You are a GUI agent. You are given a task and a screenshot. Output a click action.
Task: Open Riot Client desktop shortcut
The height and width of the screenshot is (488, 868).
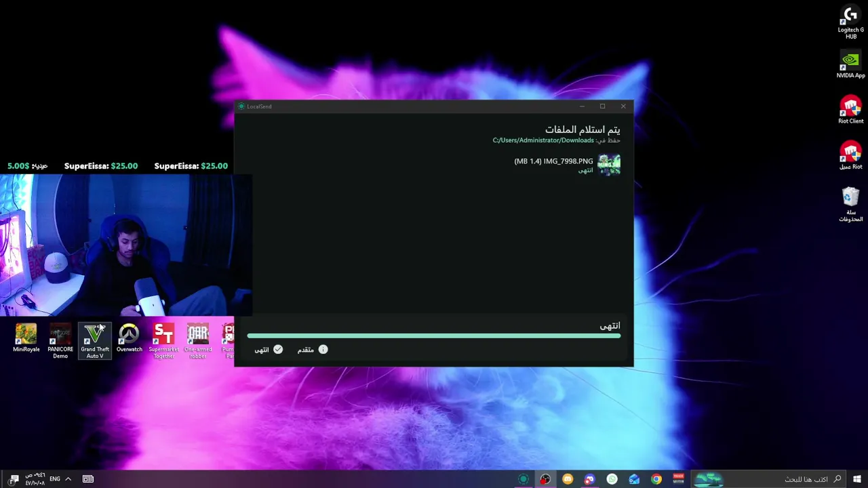pyautogui.click(x=850, y=110)
